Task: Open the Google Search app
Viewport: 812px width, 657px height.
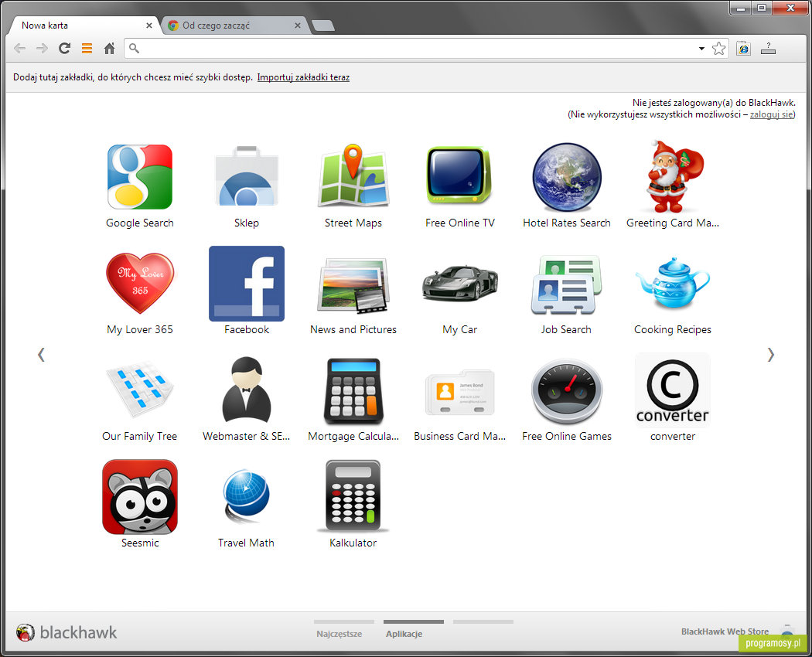Action: (x=140, y=177)
